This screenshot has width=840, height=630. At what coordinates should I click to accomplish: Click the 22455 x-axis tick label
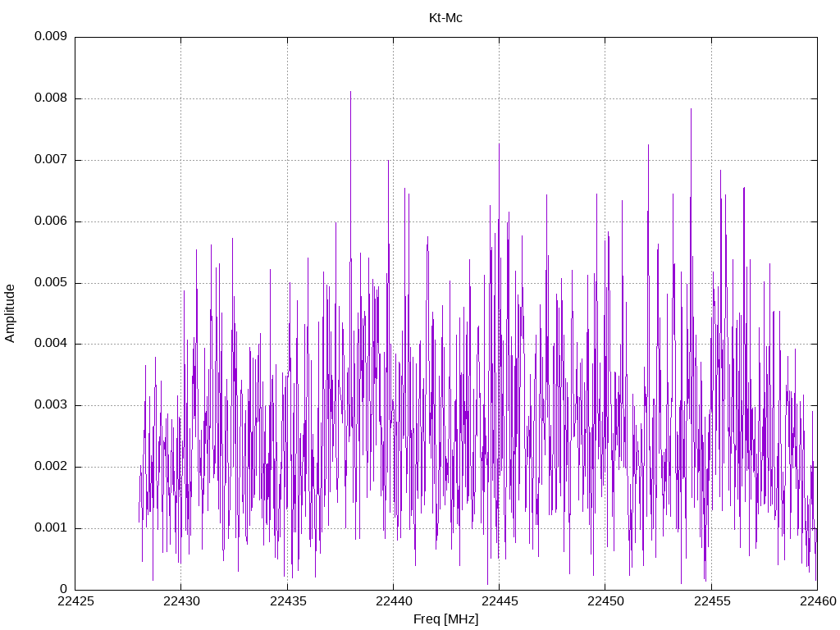[712, 601]
